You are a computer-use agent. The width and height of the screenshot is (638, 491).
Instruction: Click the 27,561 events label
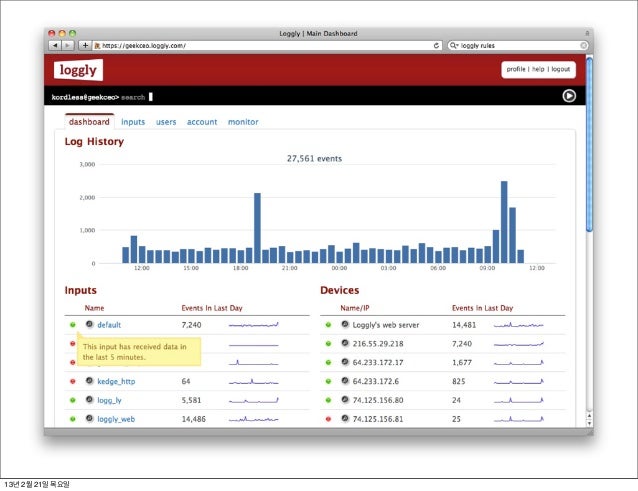coord(314,159)
